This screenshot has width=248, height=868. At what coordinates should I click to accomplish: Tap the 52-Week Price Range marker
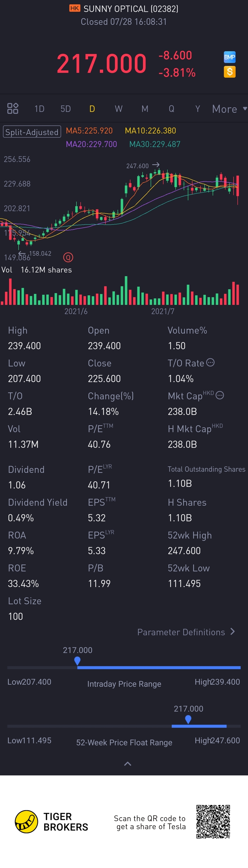188,719
